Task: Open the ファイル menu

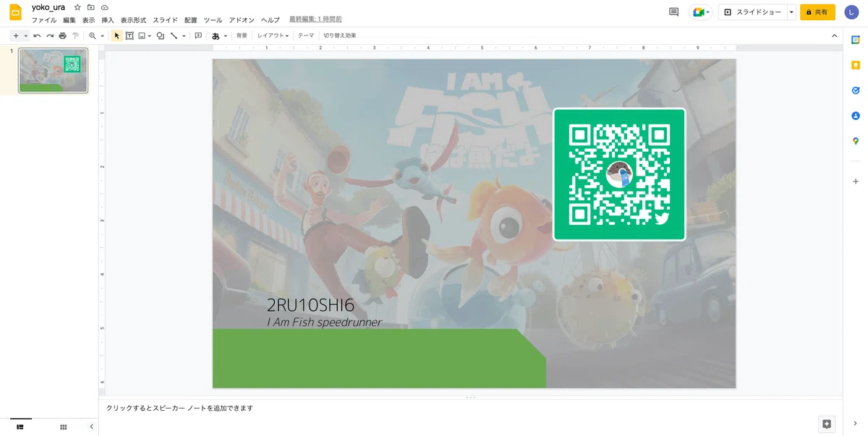Action: tap(44, 20)
